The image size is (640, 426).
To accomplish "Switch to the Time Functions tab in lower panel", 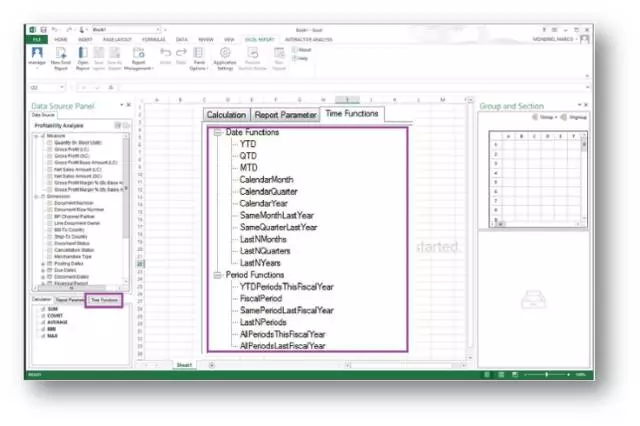I will click(x=104, y=299).
